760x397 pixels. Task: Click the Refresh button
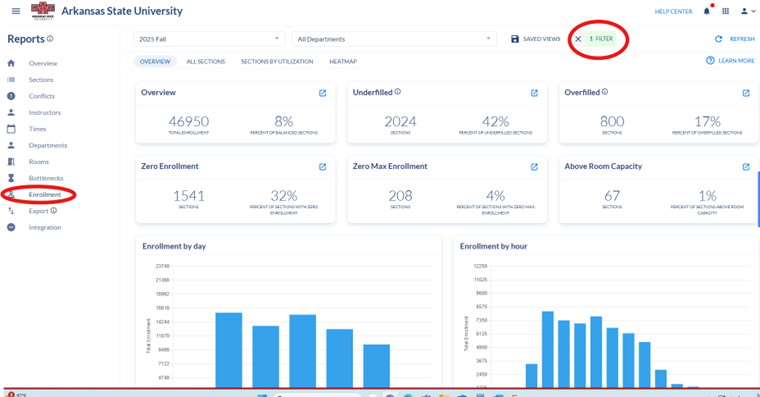click(736, 39)
